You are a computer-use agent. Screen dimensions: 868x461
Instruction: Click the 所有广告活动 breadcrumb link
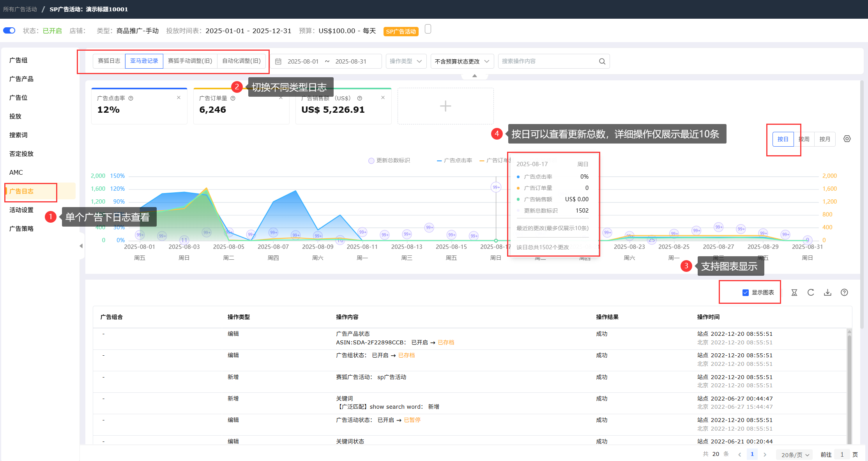(20, 9)
